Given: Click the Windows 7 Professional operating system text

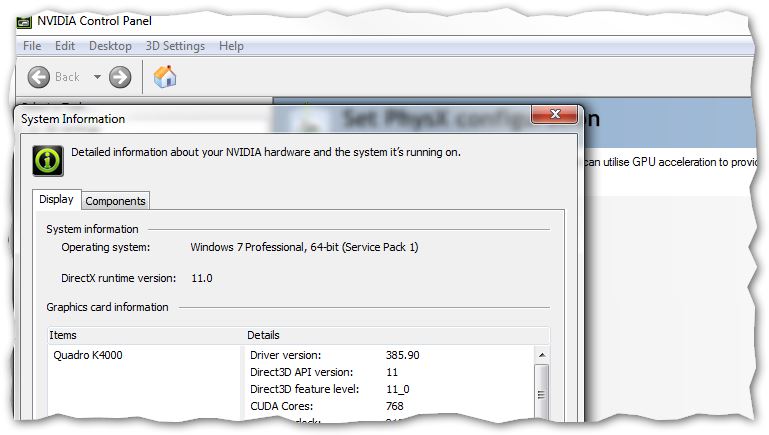Looking at the screenshot, I should coord(304,247).
